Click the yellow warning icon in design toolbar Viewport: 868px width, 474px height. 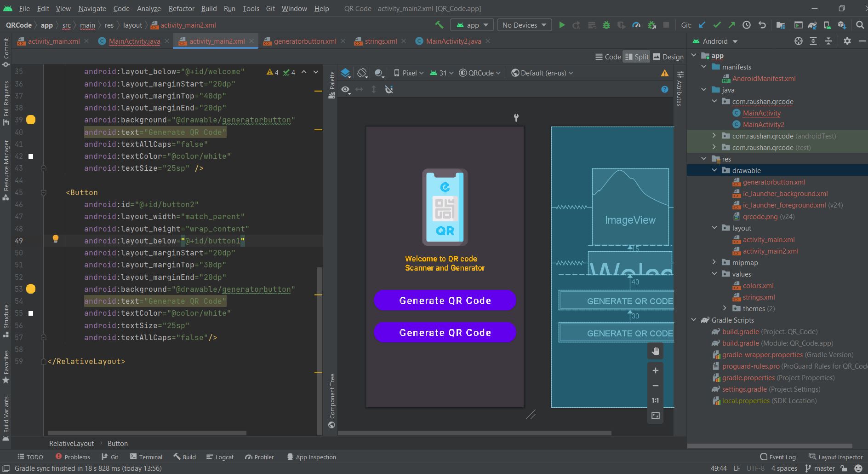(665, 73)
